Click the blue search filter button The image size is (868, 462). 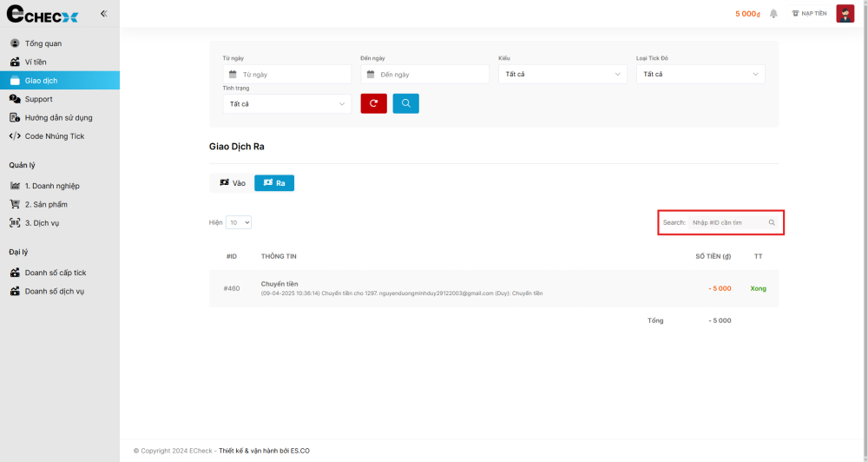[405, 103]
